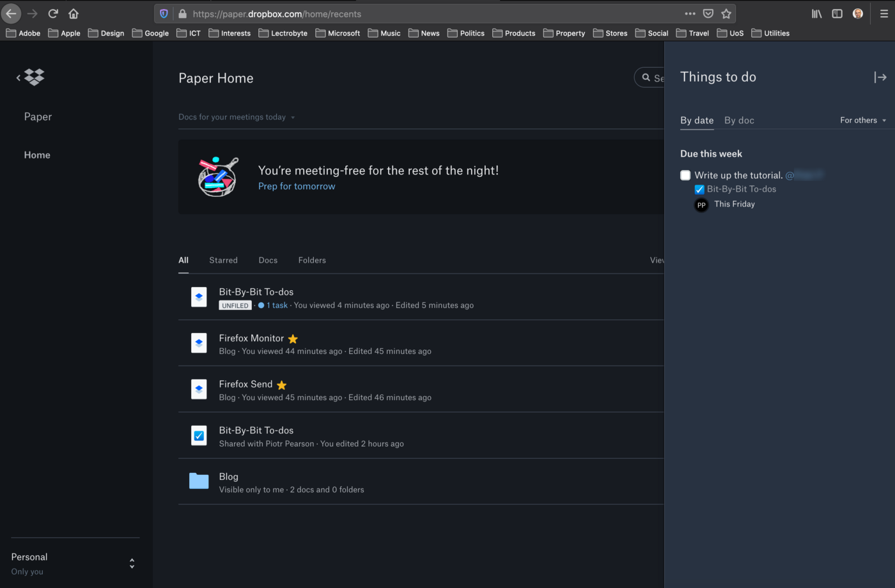Unstar the Firefox Monitor document
The height and width of the screenshot is (588, 895).
(x=293, y=338)
